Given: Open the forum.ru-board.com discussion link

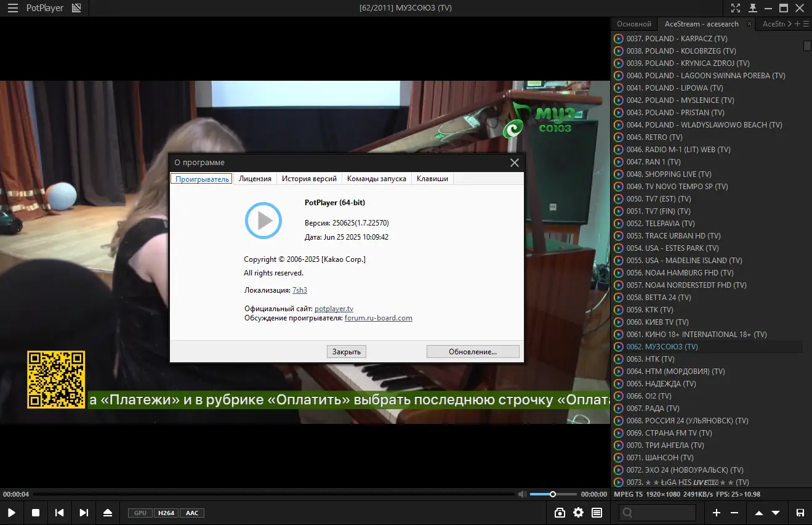Looking at the screenshot, I should [379, 318].
